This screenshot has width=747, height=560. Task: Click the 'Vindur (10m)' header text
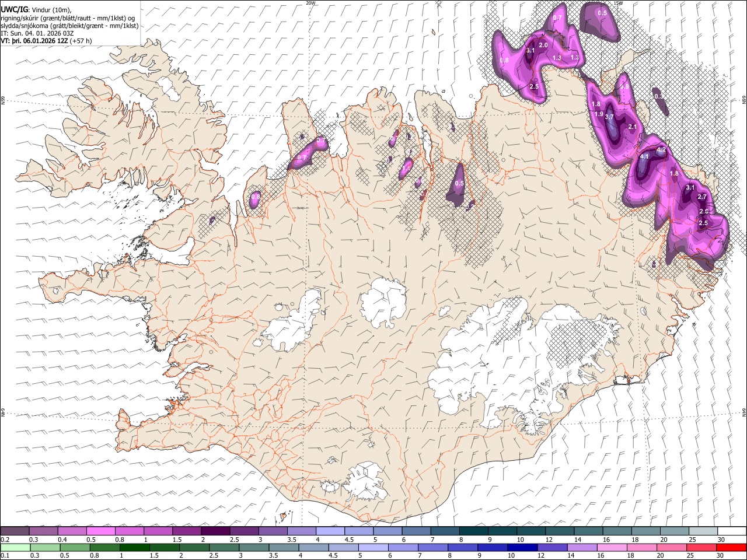[x=50, y=9]
